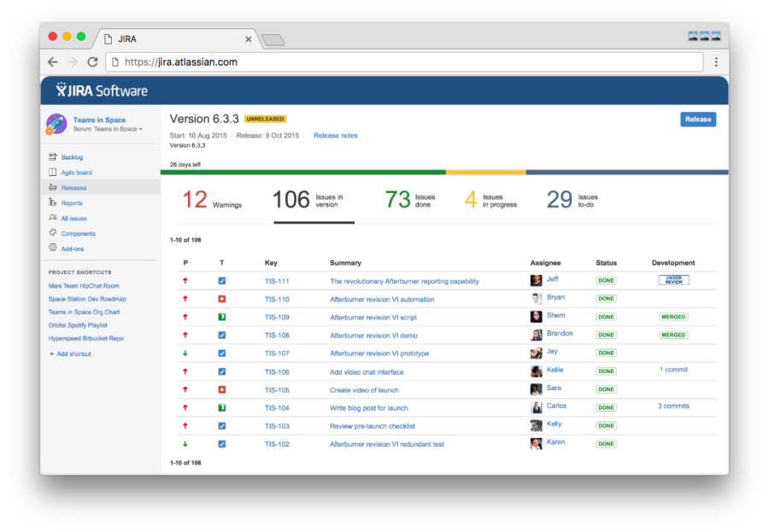This screenshot has height=532, width=769.
Task: Click green done segment of progress bar
Action: 303,172
